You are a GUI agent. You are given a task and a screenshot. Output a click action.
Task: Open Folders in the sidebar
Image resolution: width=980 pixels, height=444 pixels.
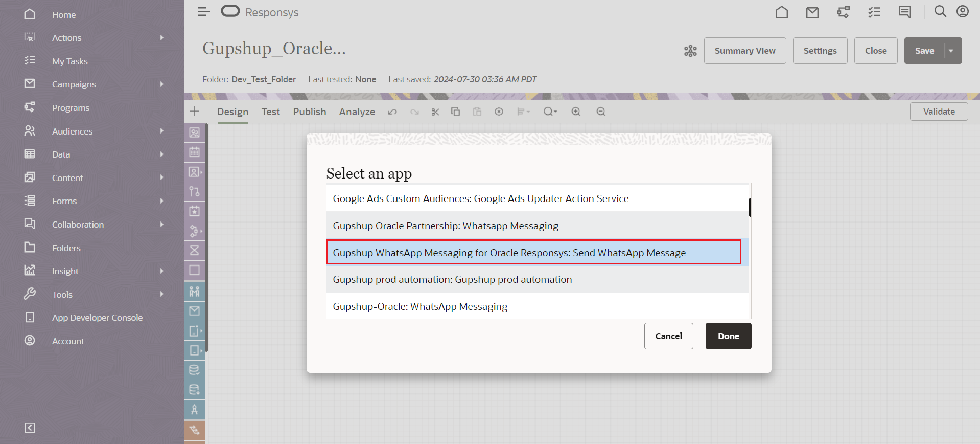click(66, 248)
